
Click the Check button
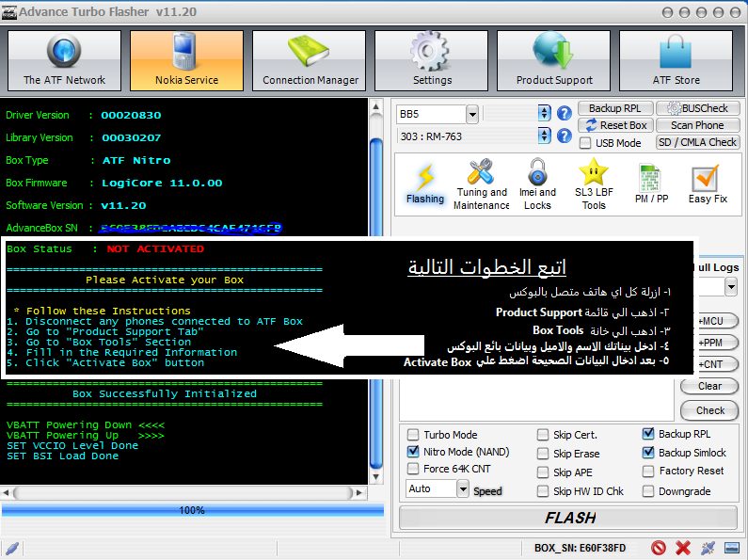(x=709, y=410)
